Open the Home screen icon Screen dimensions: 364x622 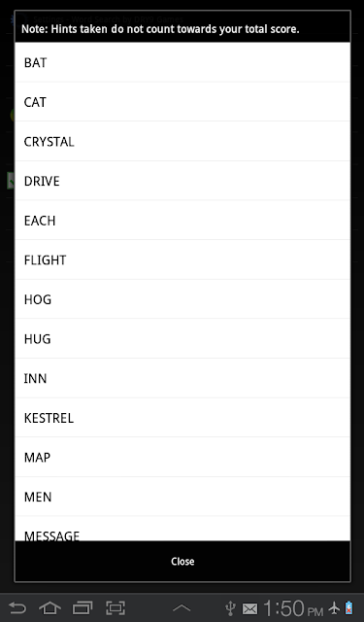(x=50, y=607)
